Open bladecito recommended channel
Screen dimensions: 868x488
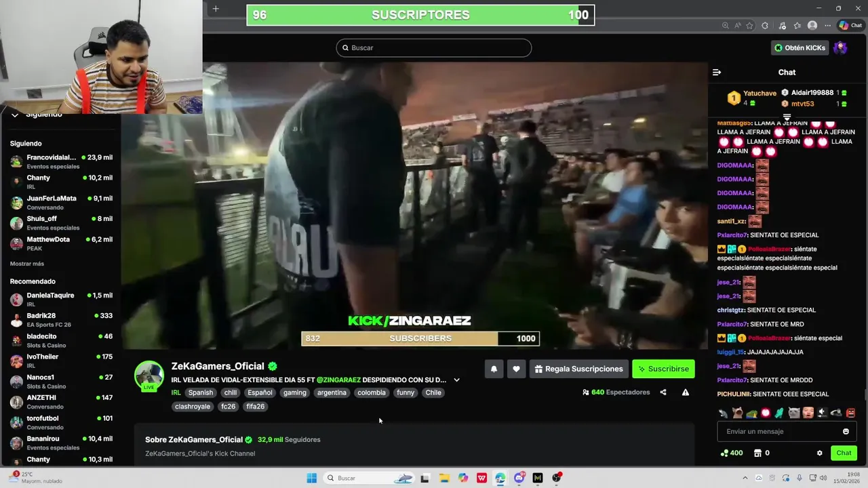pyautogui.click(x=61, y=340)
